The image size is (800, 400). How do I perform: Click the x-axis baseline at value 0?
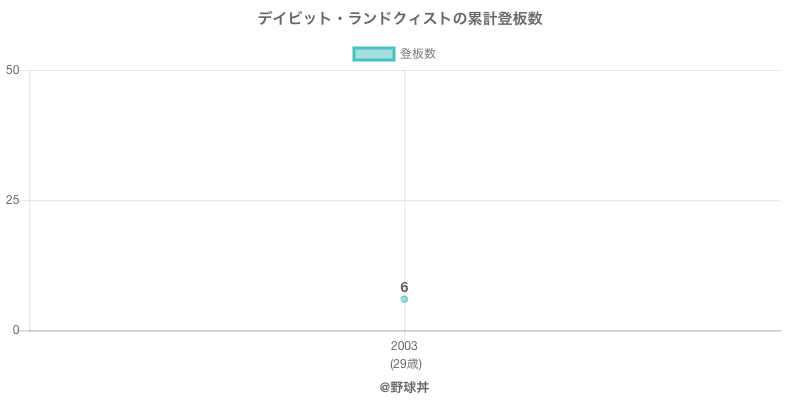[x=600, y=330]
